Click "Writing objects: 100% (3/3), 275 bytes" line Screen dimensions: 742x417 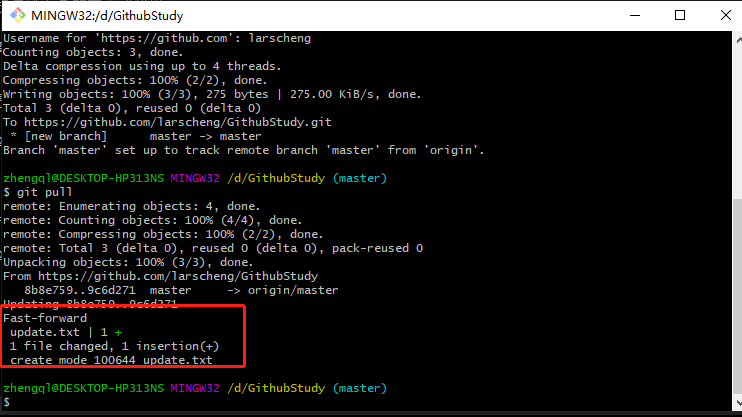(212, 94)
